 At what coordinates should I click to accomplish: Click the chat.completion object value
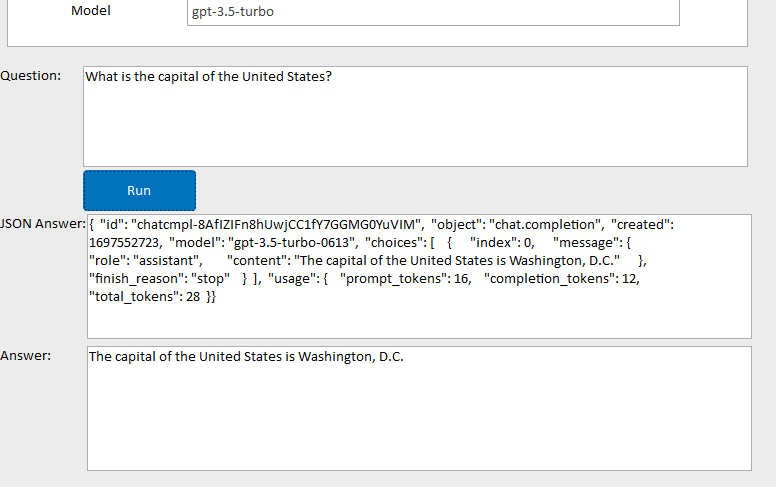(544, 225)
